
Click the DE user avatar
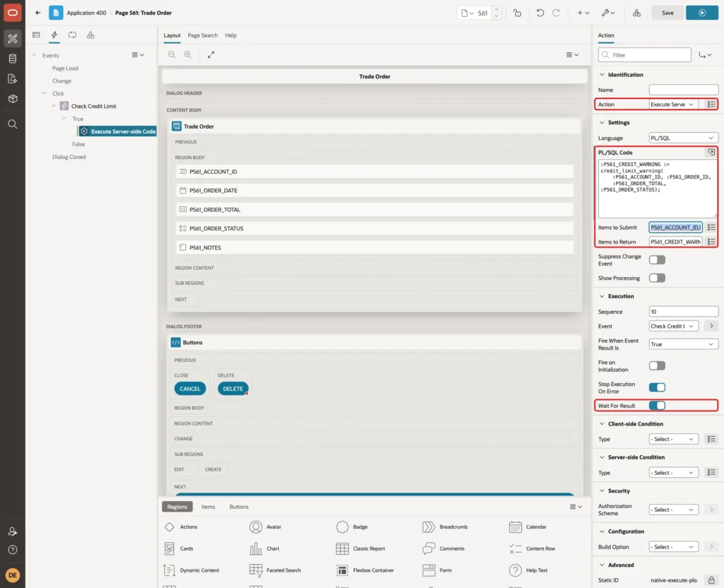(13, 575)
